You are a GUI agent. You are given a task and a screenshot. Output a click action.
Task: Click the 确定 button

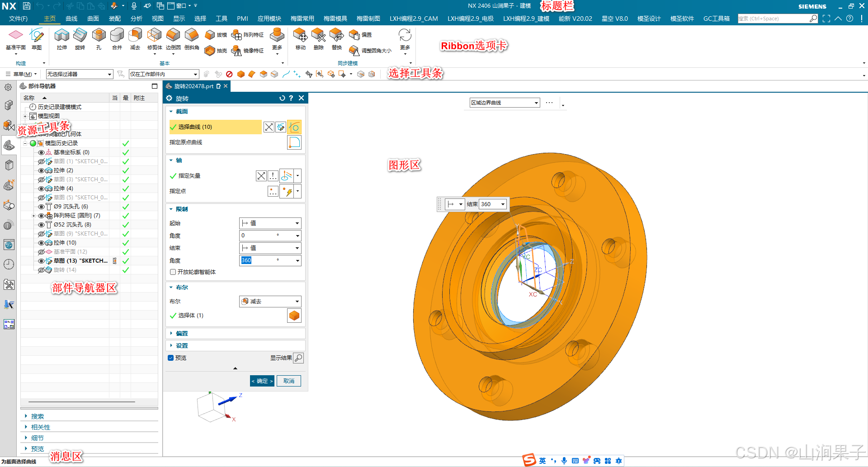262,381
